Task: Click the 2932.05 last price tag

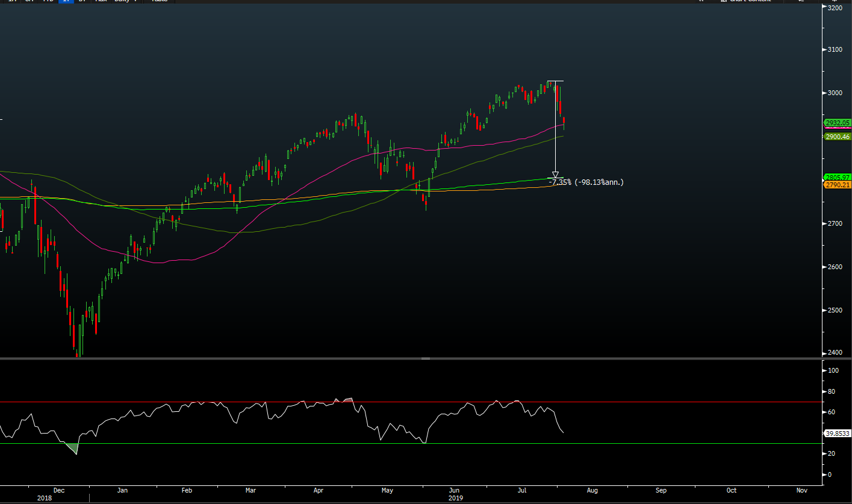Action: point(837,122)
